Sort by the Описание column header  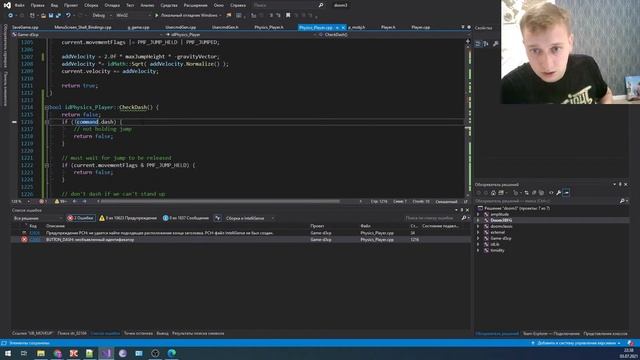55,226
